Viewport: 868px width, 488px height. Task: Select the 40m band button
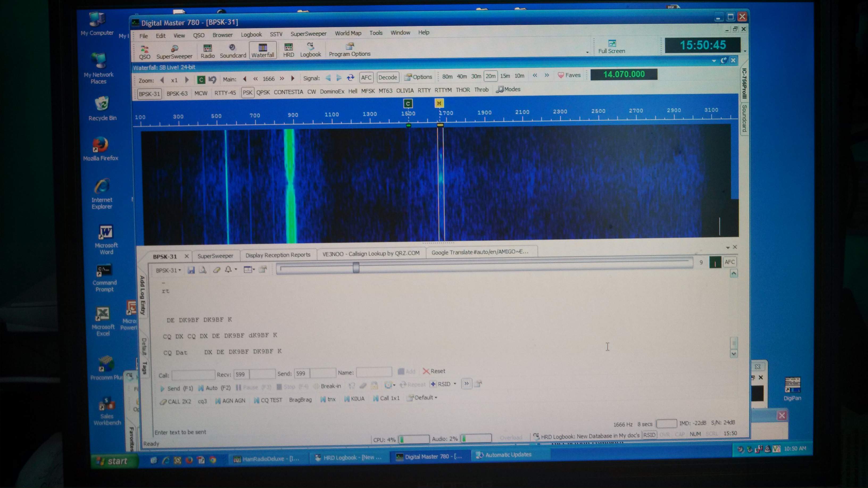[x=462, y=76]
